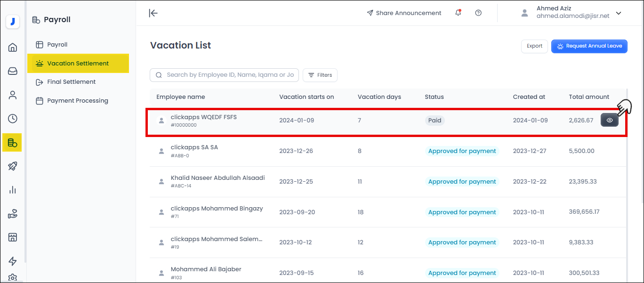Open the Reports bar chart icon
Image resolution: width=644 pixels, height=283 pixels.
coord(13,190)
